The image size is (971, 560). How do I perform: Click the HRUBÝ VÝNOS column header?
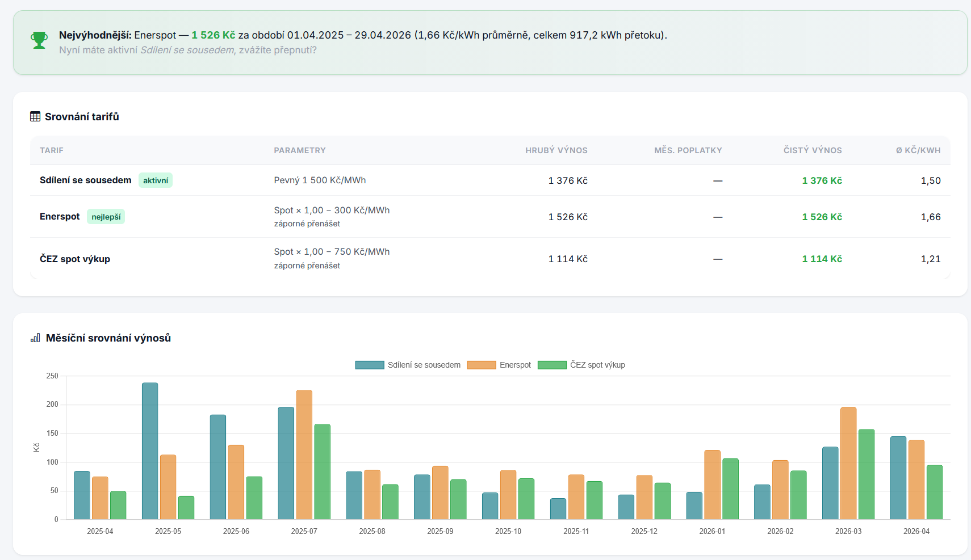(556, 150)
